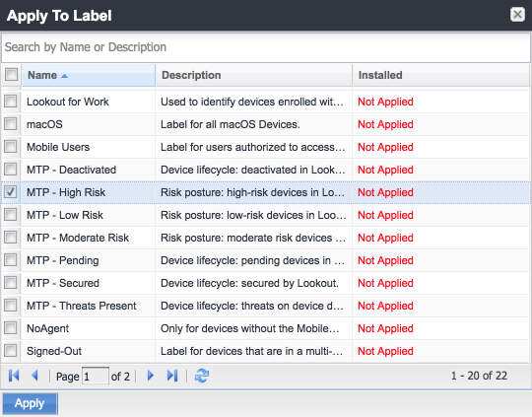Select the Lookout for Work row name
The image size is (532, 417).
tap(68, 102)
